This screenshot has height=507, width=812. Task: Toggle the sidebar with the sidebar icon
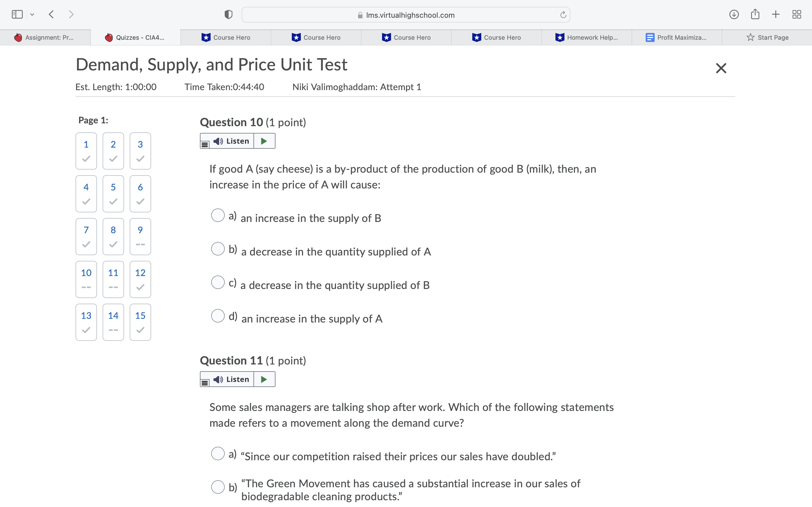point(17,14)
